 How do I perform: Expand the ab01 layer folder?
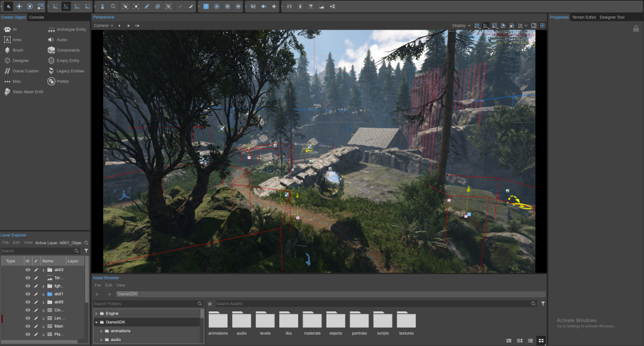43,294
